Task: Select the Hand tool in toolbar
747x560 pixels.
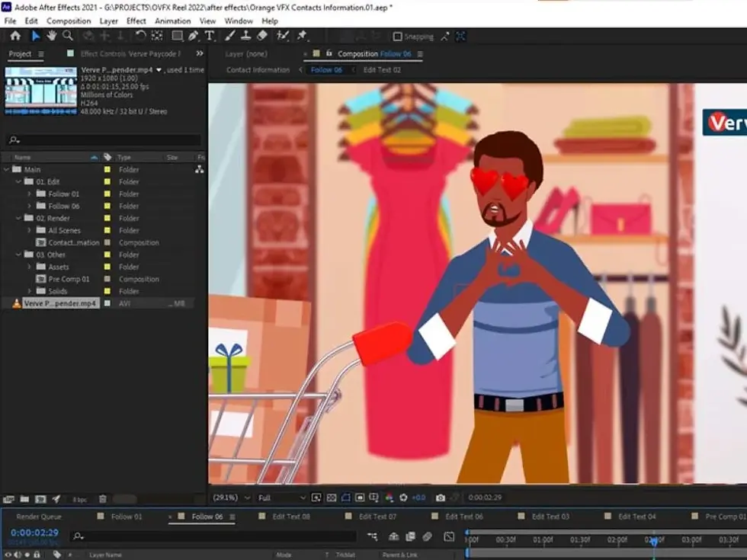Action: click(x=52, y=36)
